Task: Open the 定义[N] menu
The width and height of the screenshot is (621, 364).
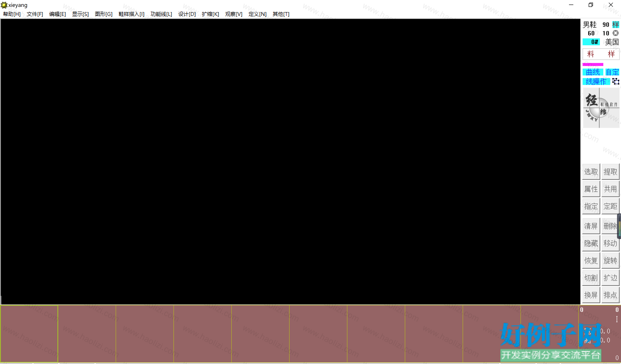Action: pyautogui.click(x=257, y=14)
